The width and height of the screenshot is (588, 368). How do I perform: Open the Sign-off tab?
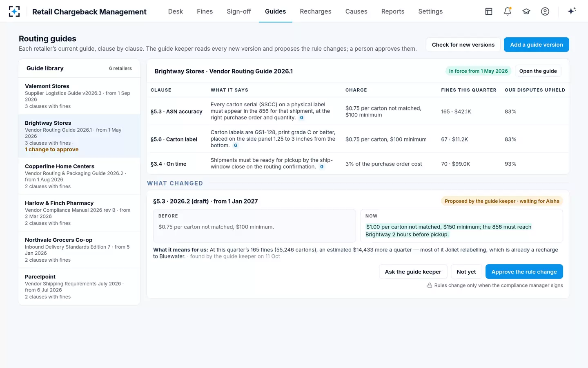pyautogui.click(x=239, y=11)
